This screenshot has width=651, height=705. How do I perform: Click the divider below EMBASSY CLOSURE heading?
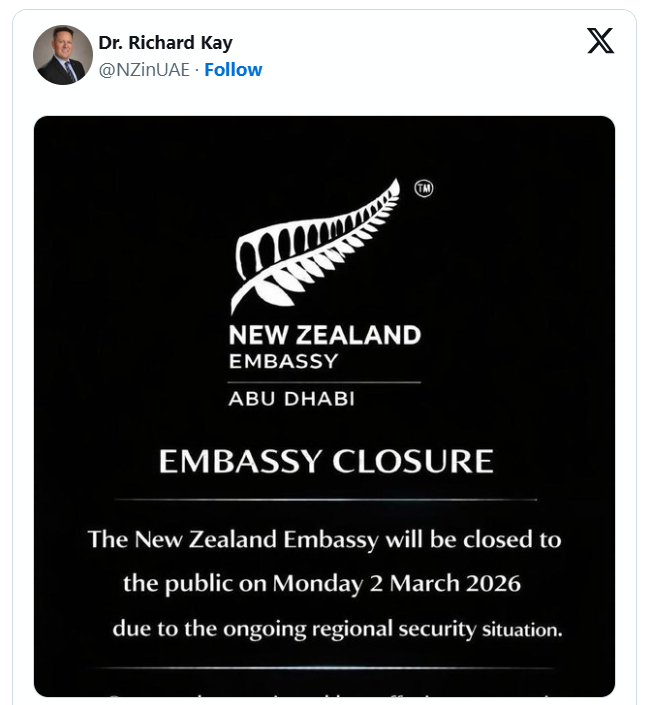(x=326, y=498)
